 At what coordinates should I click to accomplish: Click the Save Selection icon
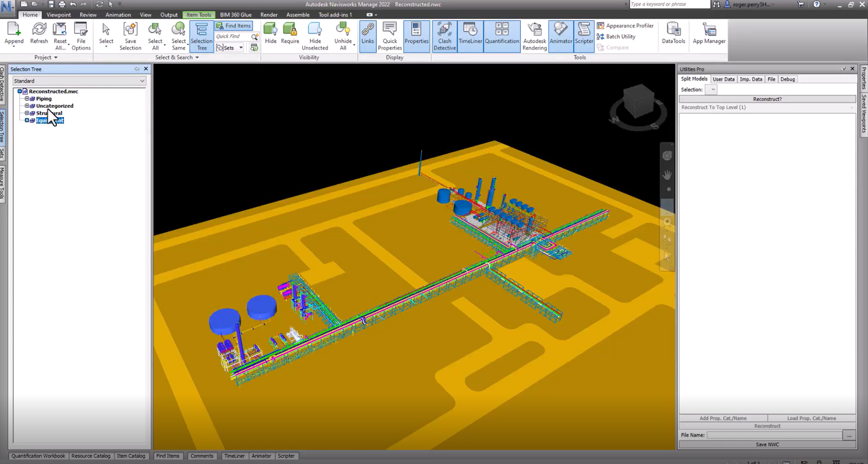coord(130,36)
